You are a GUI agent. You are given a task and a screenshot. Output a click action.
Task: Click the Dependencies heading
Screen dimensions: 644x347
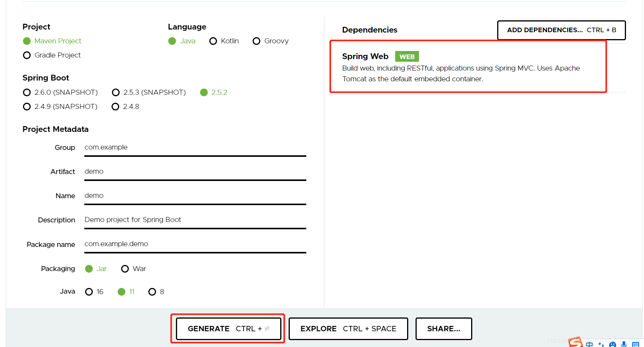(370, 30)
